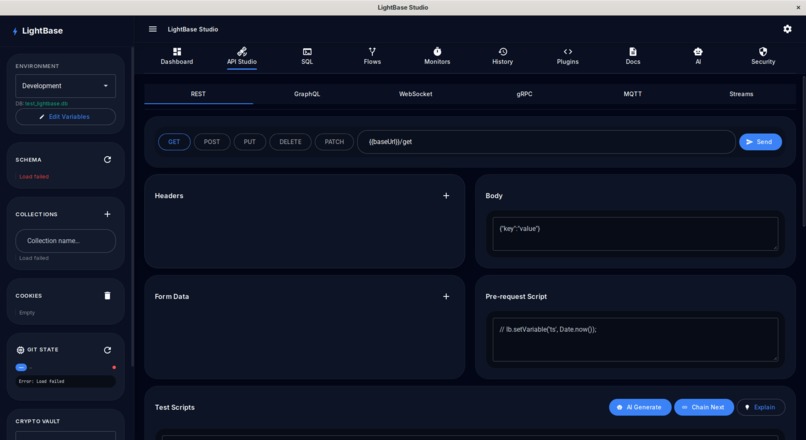Switch to the MQTT tab
Screen dimensions: 806x440
pyautogui.click(x=633, y=94)
